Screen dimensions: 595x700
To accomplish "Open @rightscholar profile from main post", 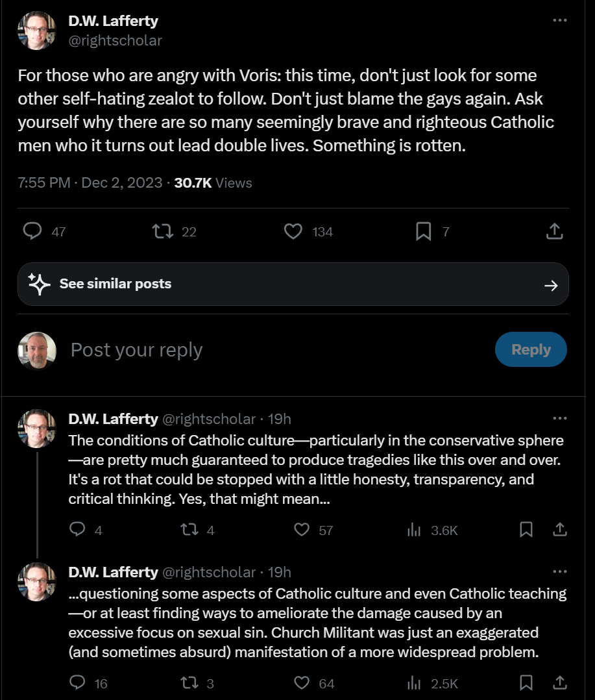I will click(x=115, y=40).
